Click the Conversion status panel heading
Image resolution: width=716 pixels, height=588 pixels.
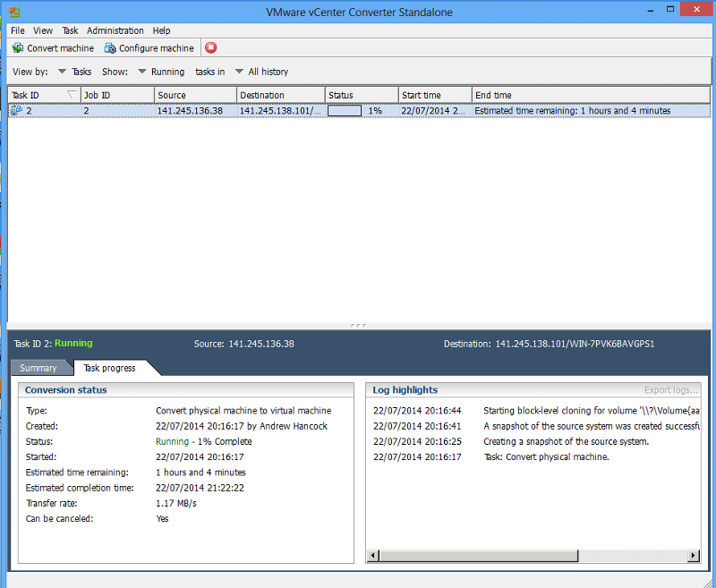click(x=65, y=390)
